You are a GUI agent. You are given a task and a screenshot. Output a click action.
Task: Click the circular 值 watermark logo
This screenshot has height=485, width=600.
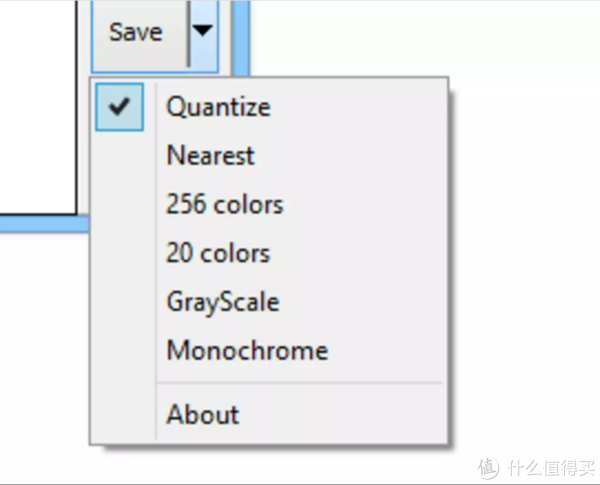tap(487, 467)
